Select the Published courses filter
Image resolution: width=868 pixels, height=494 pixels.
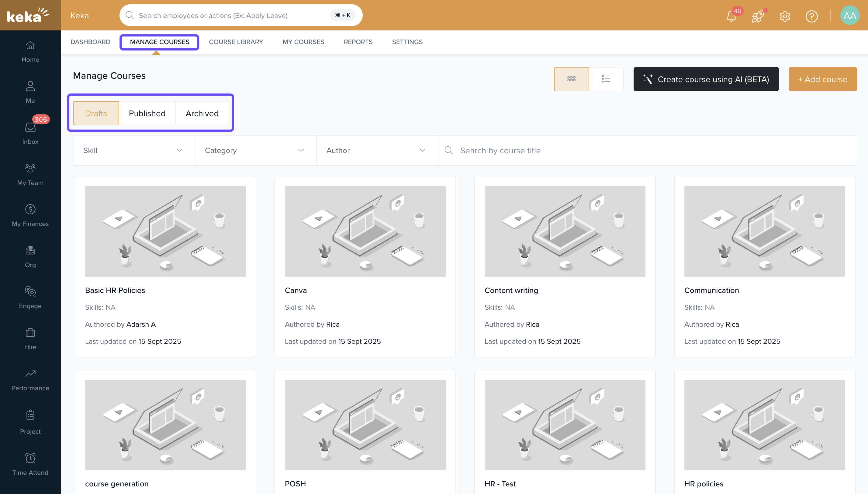pos(147,113)
